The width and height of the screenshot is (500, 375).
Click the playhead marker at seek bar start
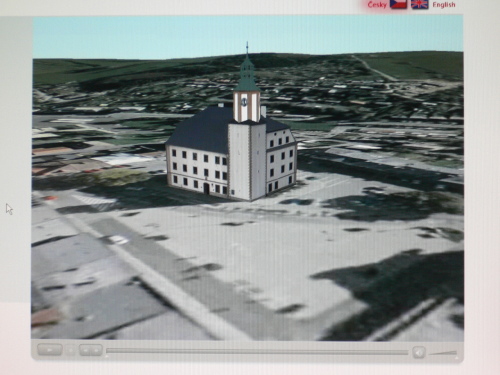(107, 356)
